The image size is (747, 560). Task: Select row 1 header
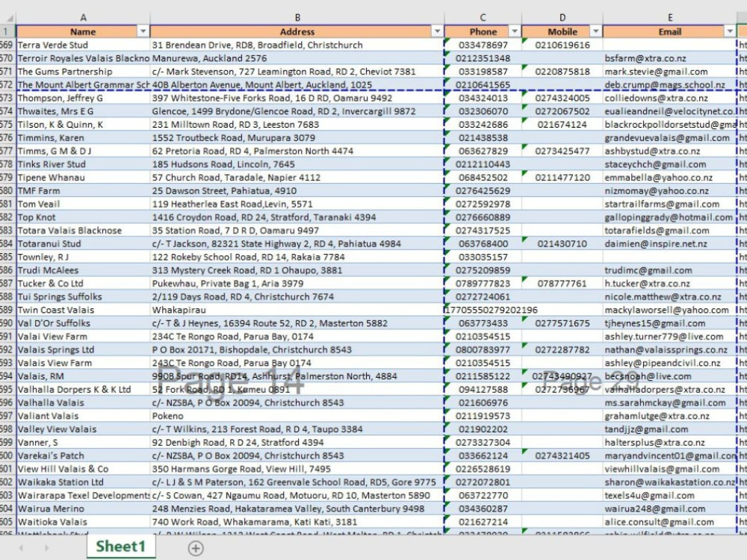click(x=7, y=31)
